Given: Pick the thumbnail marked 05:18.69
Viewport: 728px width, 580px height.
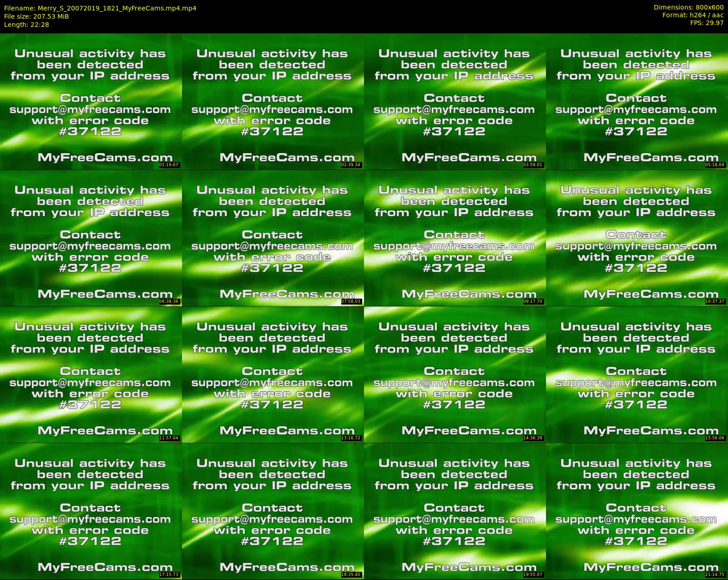Looking at the screenshot, I should [x=637, y=102].
